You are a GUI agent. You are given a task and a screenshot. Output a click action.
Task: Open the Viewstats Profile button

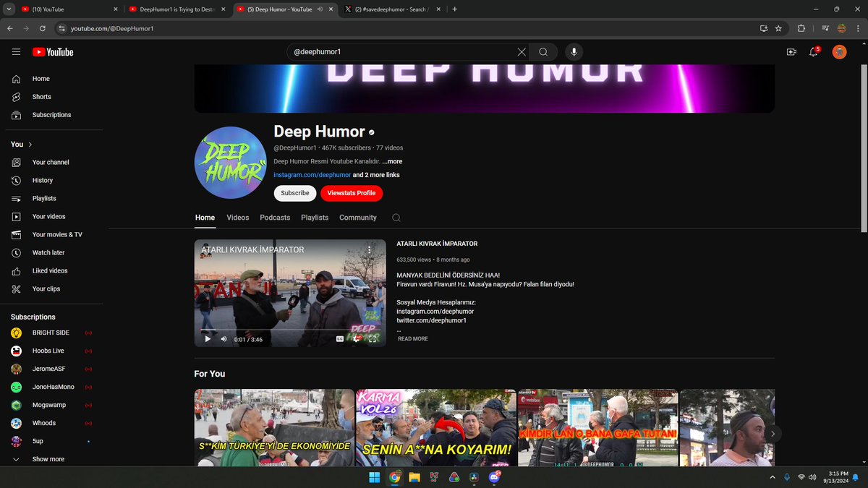click(352, 193)
